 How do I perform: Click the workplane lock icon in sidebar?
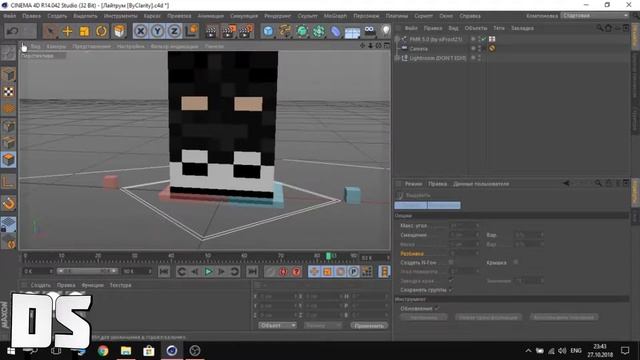(x=9, y=225)
